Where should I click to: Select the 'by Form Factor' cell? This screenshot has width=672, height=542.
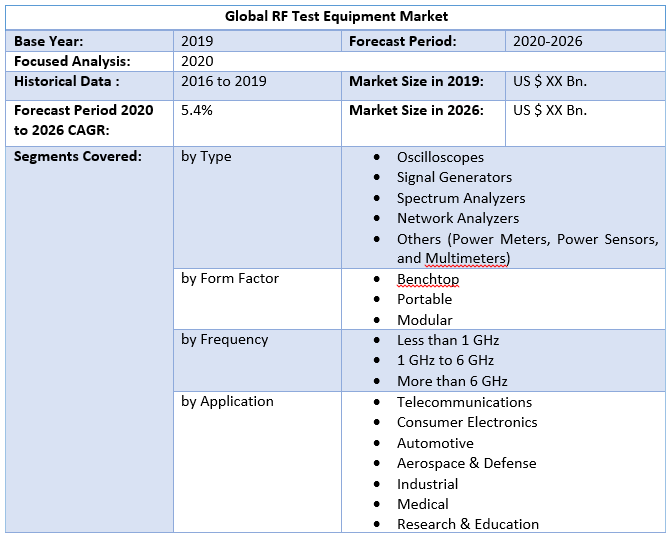[230, 278]
